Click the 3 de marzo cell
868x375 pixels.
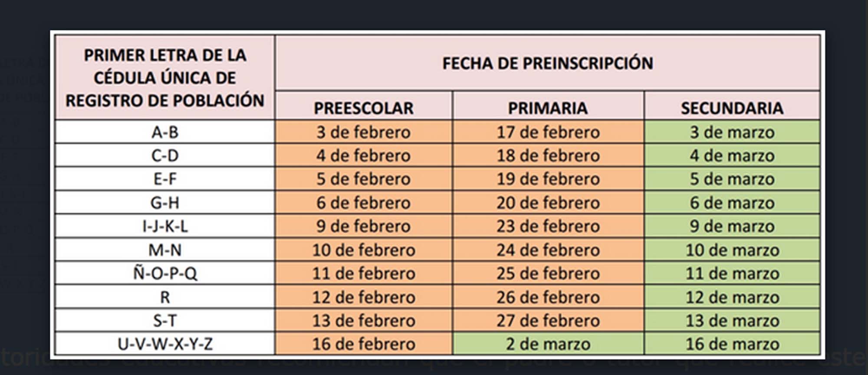pyautogui.click(x=732, y=132)
